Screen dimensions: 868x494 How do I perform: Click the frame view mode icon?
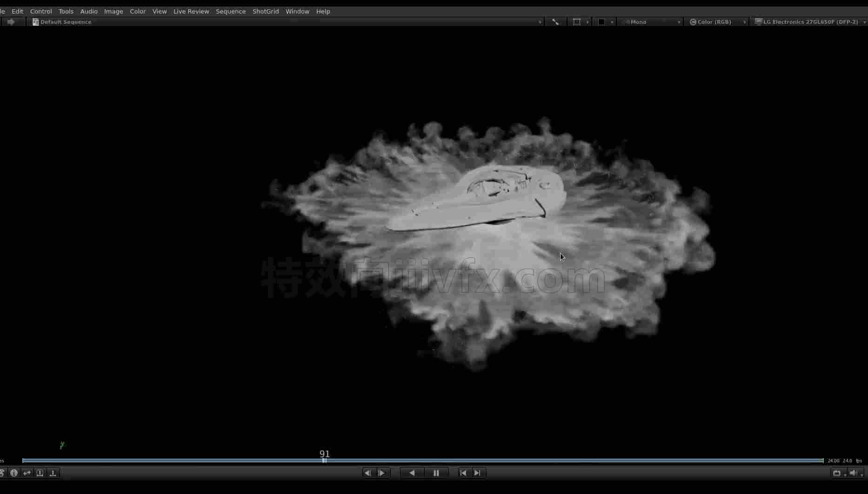(576, 22)
